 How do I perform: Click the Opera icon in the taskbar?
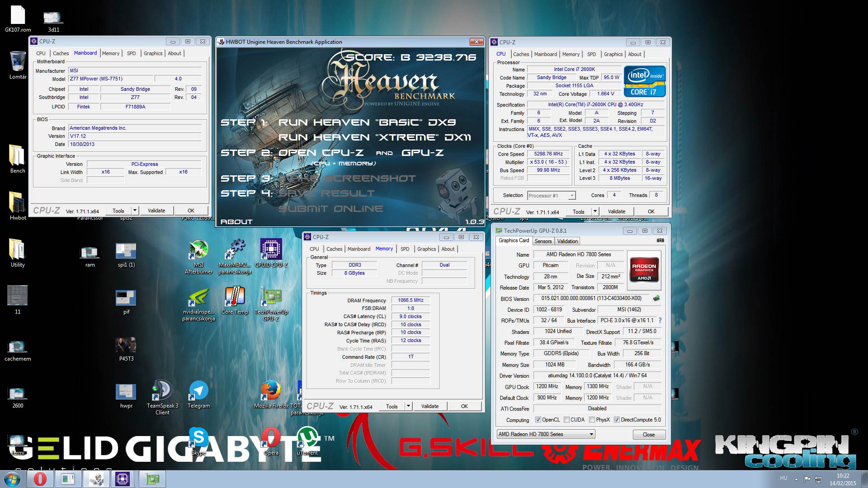(x=40, y=479)
